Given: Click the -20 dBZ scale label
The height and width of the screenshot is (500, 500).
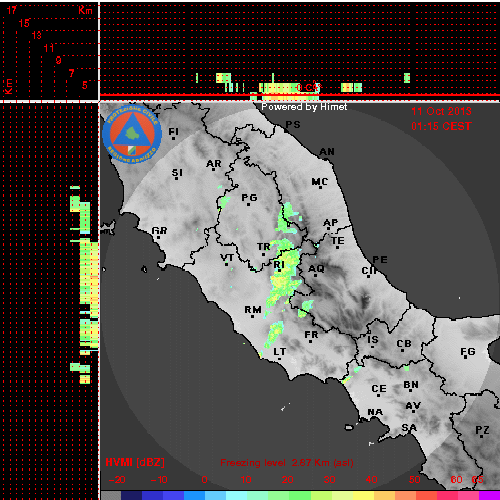Looking at the screenshot, I should [117, 480].
